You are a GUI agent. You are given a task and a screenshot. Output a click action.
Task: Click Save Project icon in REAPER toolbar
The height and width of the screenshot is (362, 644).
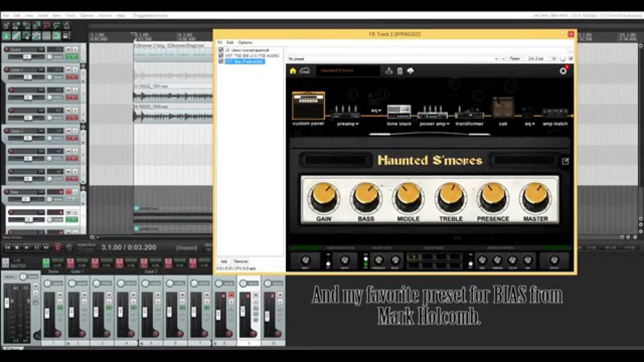point(27,26)
